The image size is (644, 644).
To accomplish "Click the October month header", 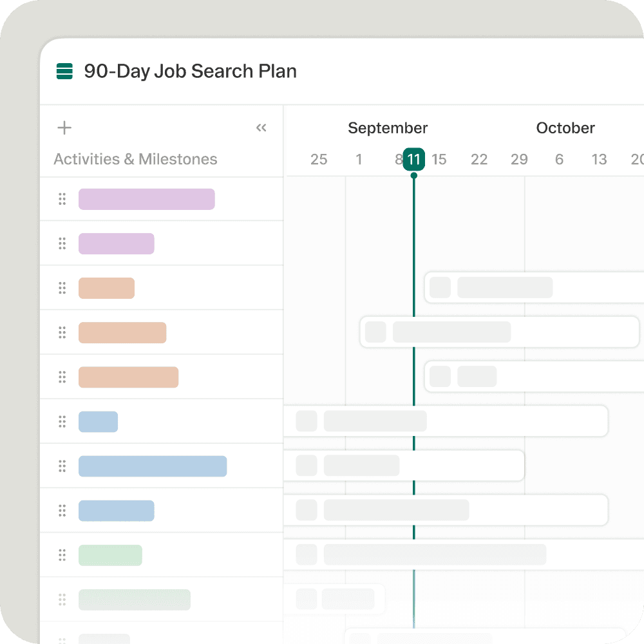I will [565, 128].
